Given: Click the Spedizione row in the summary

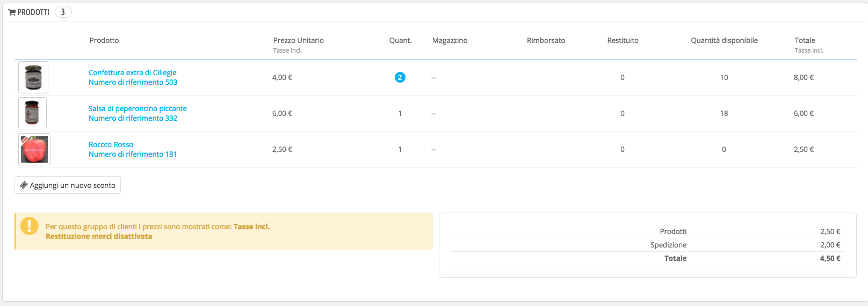Looking at the screenshot, I should [x=668, y=245].
